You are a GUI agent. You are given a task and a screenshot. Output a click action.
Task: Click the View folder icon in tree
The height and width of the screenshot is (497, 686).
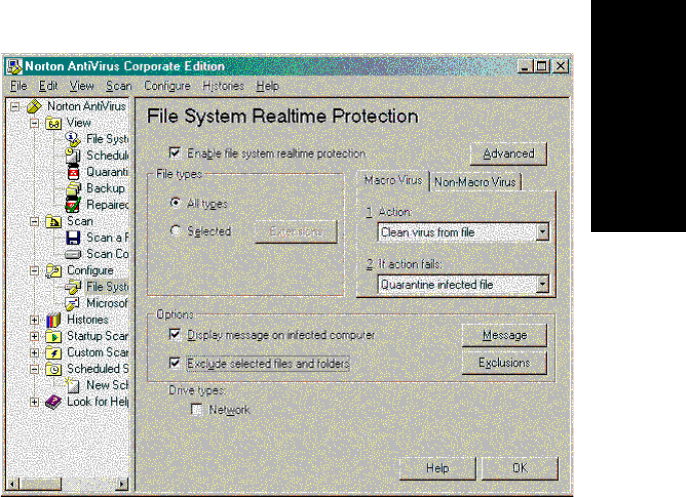[x=53, y=123]
